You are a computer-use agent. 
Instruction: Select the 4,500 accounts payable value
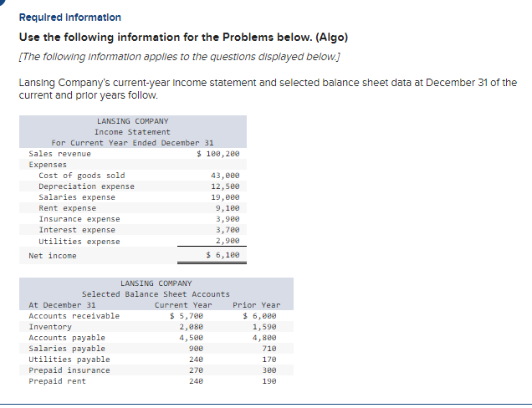pos(192,338)
